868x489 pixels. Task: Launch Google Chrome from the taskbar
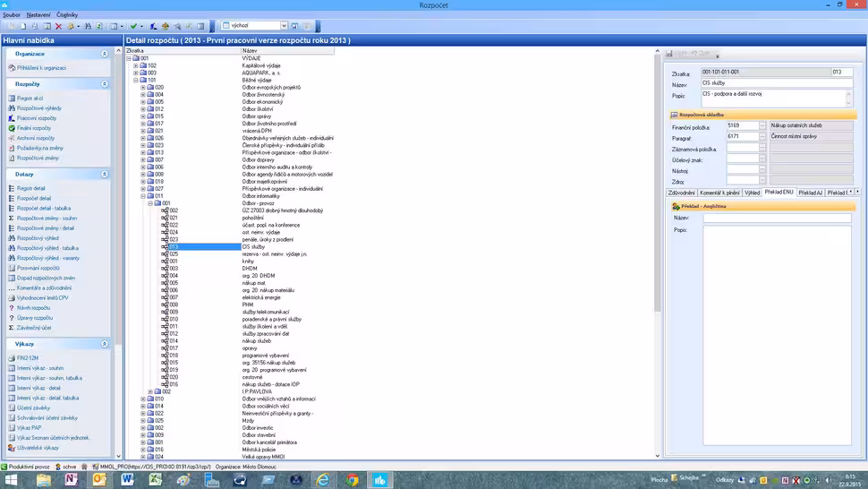[352, 479]
